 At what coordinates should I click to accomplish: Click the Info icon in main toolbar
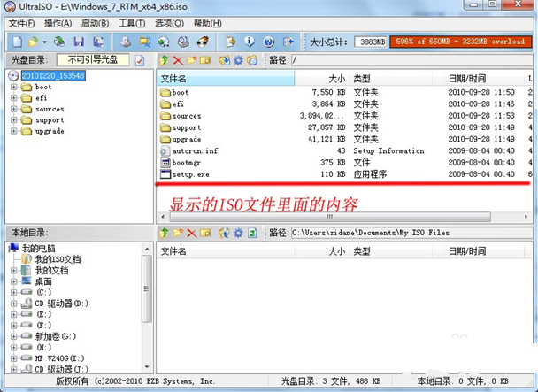coord(250,42)
